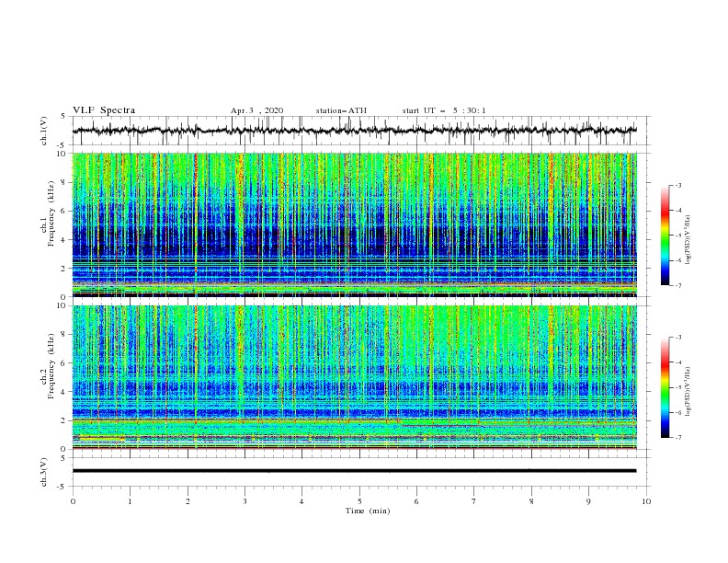Screen dimensions: 728x563
Task: Click the '0' tick label on time axis
Action: (x=73, y=501)
